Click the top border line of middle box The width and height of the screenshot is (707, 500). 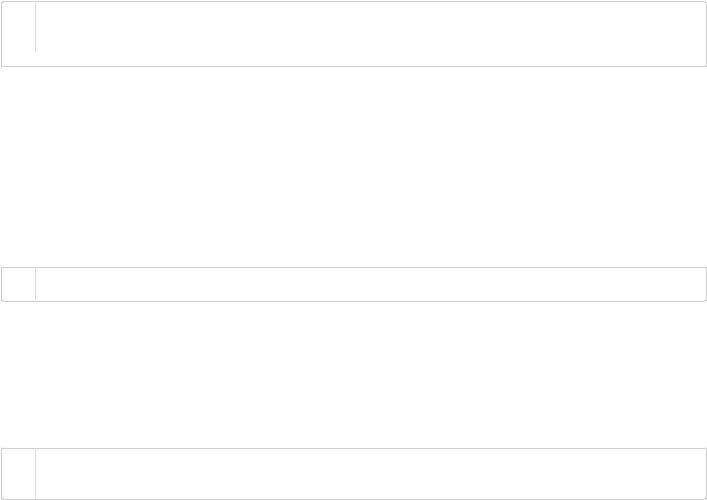354,267
